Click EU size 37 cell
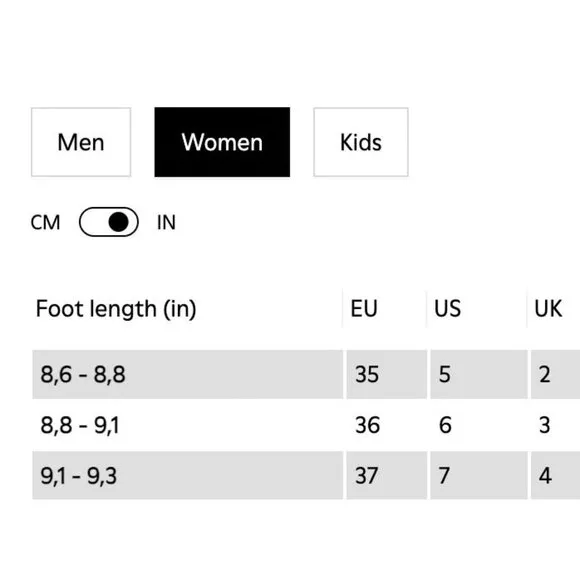This screenshot has height=580, width=580. pos(387,475)
